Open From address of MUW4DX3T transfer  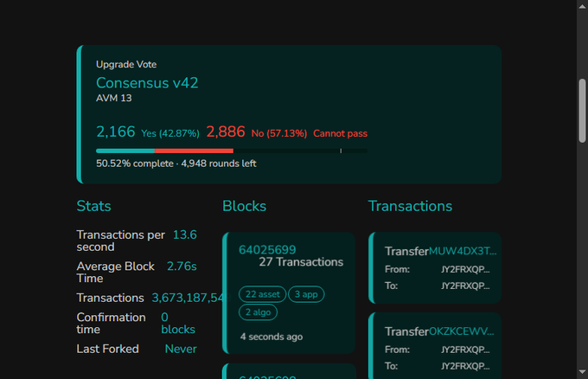pos(465,269)
